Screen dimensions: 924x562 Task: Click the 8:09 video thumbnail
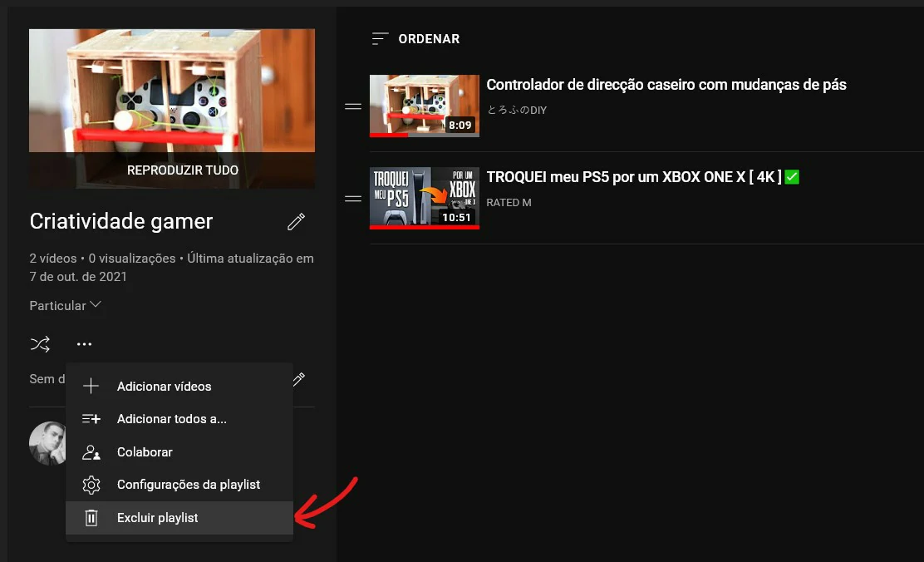pos(425,106)
